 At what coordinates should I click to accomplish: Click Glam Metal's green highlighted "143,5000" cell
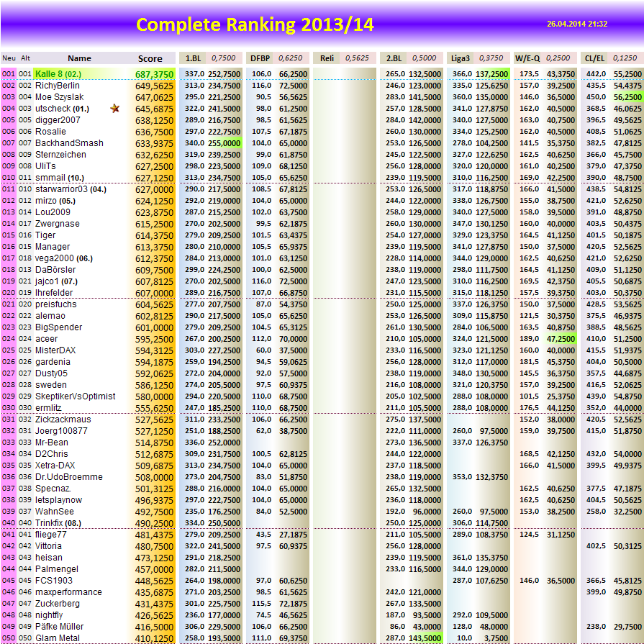[425, 638]
